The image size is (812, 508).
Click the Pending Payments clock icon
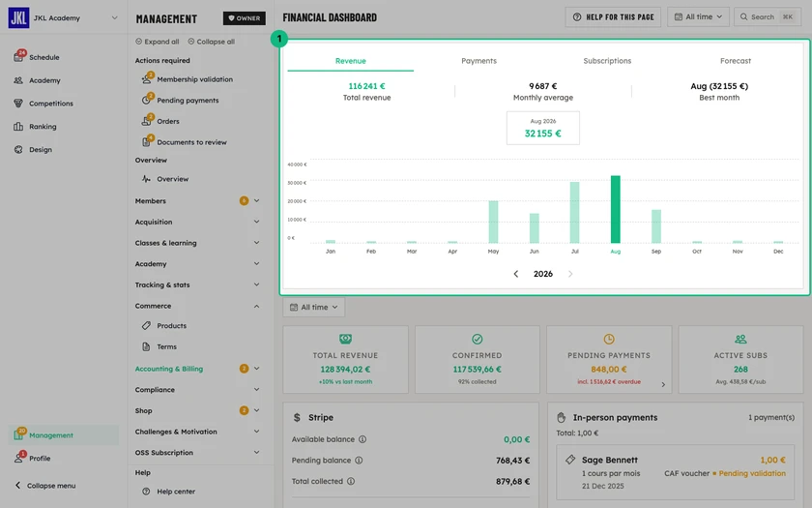pos(608,339)
